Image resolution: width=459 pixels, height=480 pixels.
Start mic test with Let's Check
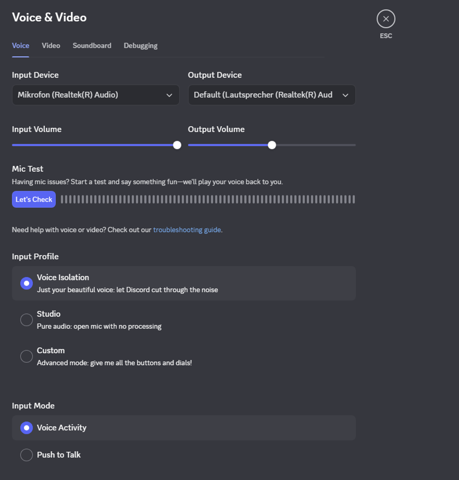pyautogui.click(x=34, y=199)
